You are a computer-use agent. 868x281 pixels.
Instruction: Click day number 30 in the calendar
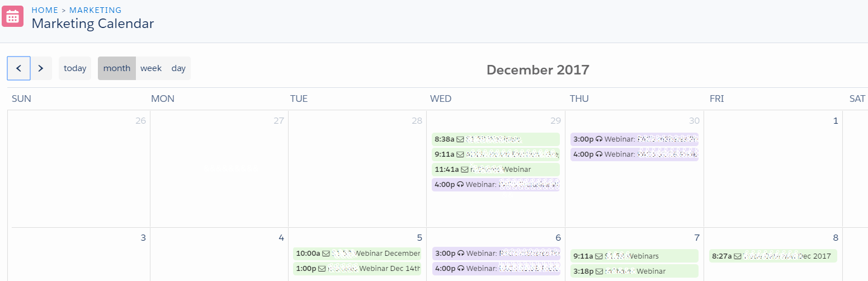pos(695,121)
